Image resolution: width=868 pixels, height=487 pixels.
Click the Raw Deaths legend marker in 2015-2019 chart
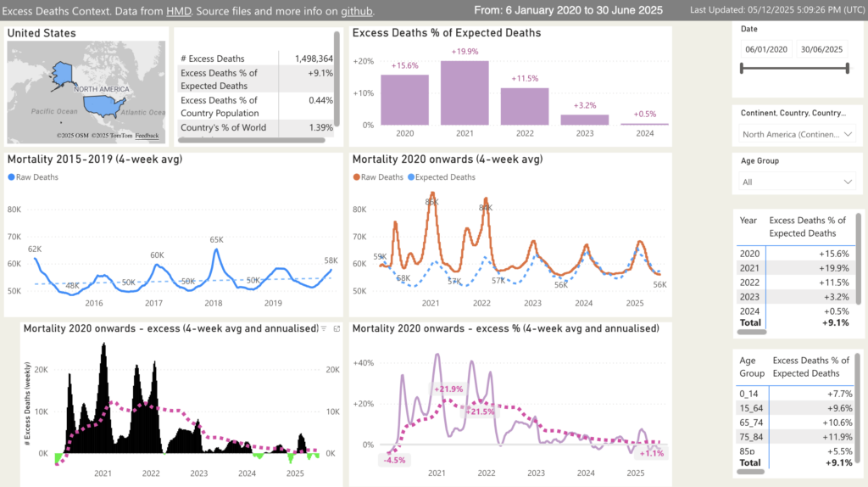12,177
